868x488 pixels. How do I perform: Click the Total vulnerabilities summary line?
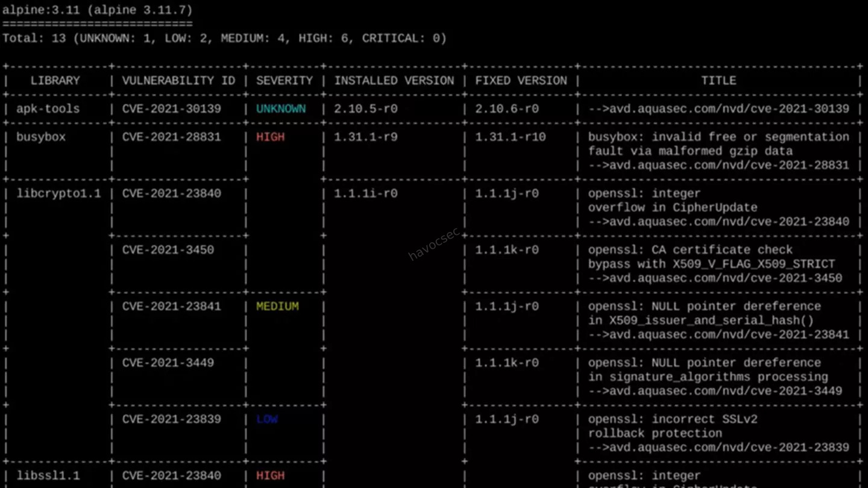tap(224, 39)
